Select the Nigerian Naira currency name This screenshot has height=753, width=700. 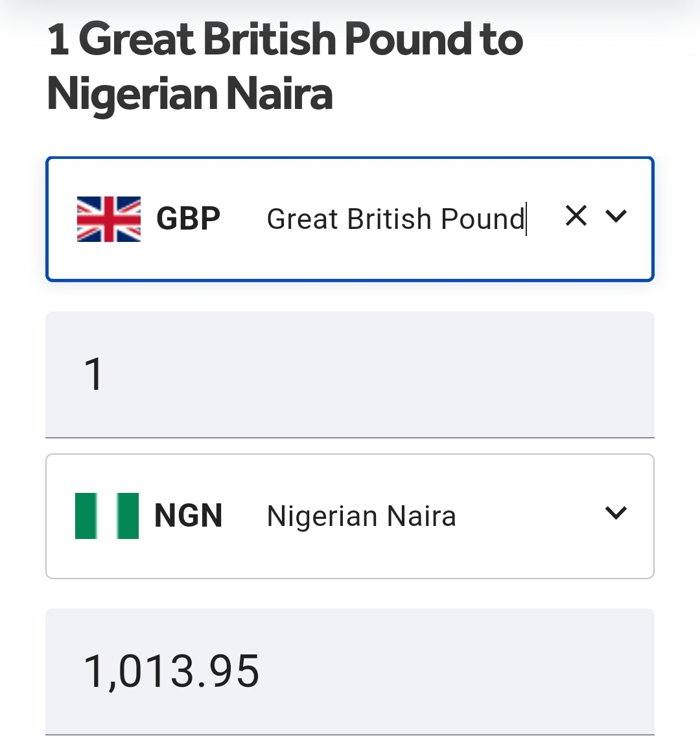pyautogui.click(x=361, y=517)
